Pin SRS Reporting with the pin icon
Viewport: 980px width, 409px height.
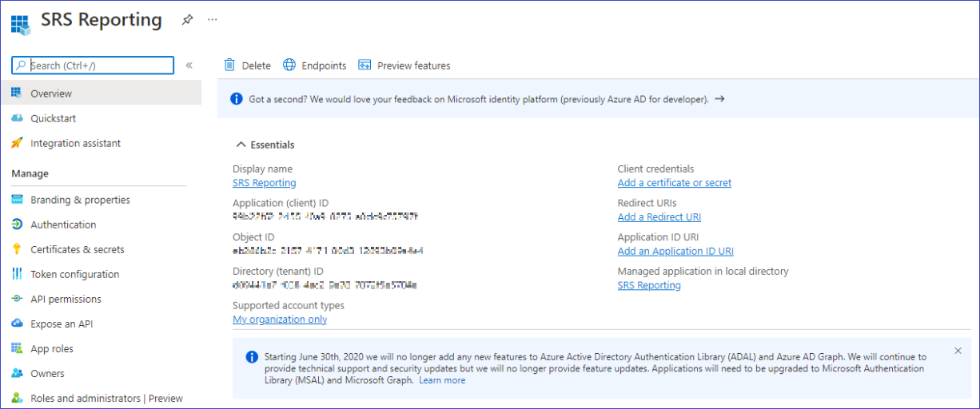pyautogui.click(x=187, y=20)
